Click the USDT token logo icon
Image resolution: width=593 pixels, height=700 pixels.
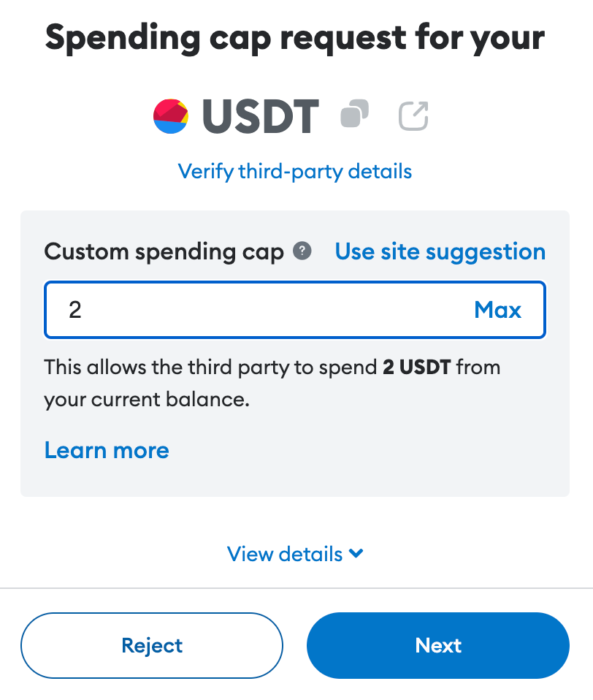pyautogui.click(x=172, y=116)
